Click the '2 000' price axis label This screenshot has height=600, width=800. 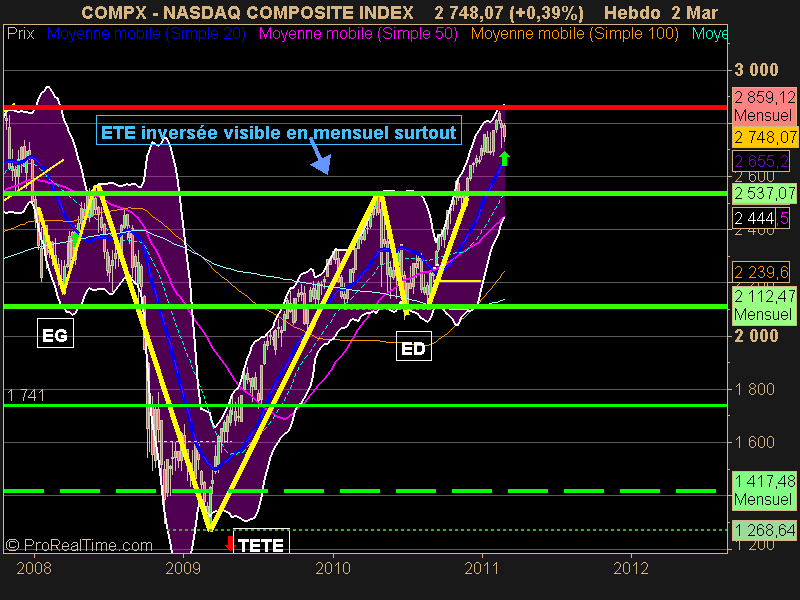click(x=756, y=336)
